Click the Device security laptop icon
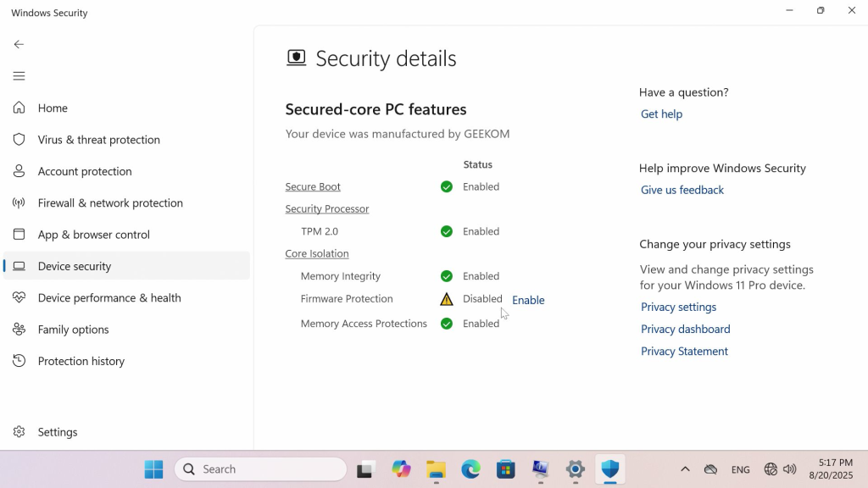Viewport: 868px width, 488px height. (19, 266)
